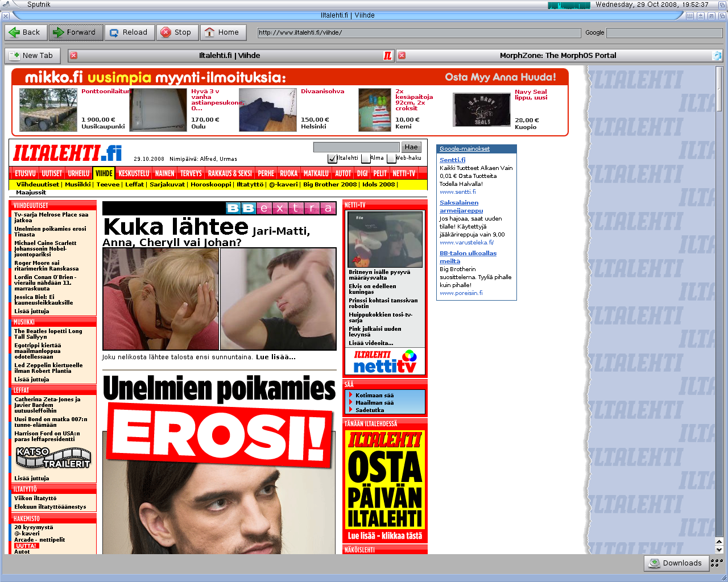Click the URL address field
The height and width of the screenshot is (582, 728).
tap(419, 32)
